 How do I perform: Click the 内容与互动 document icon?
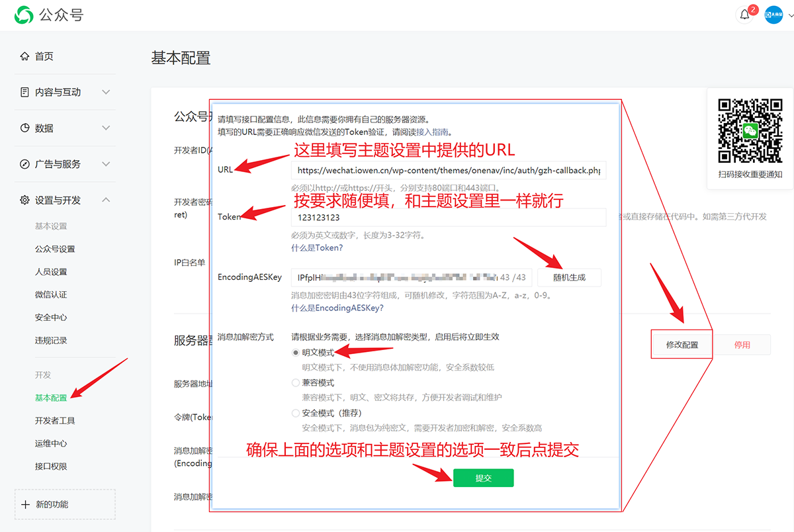pos(24,92)
